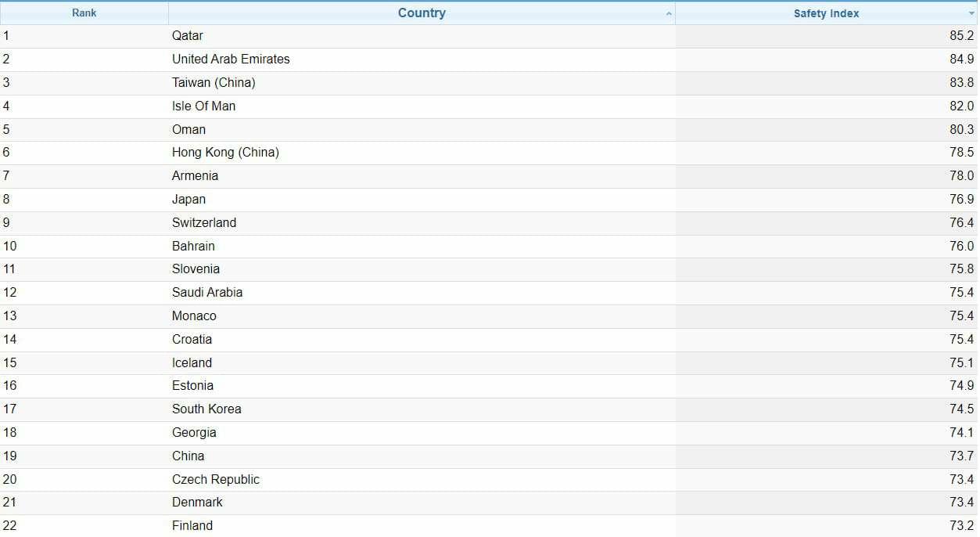Click safety index value 76.0
The width and height of the screenshot is (980, 537).
[962, 247]
